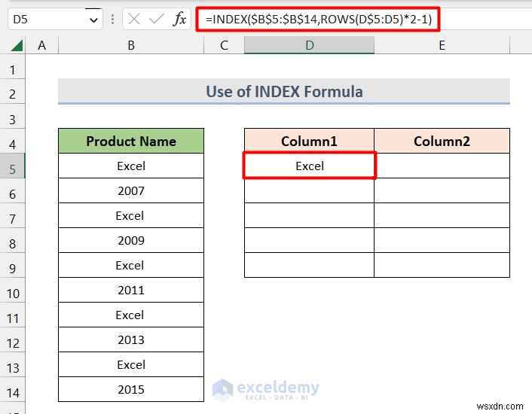Image resolution: width=532 pixels, height=414 pixels.
Task: Click the 'Column1' header cell
Action: click(x=309, y=141)
